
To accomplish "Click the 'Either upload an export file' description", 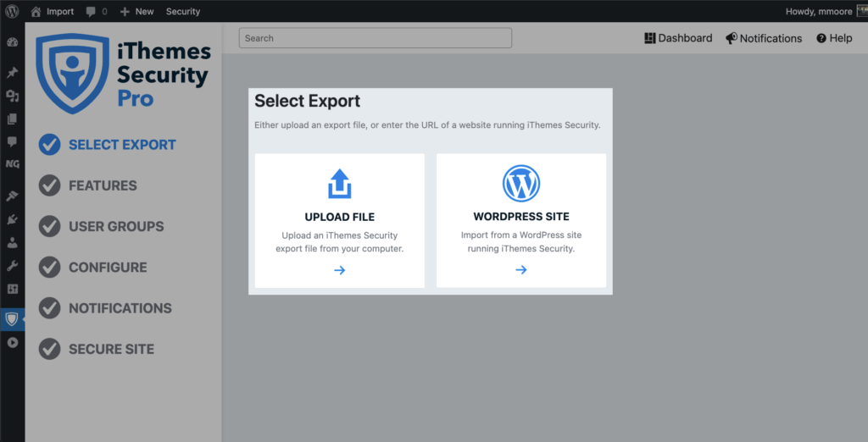I will 427,125.
